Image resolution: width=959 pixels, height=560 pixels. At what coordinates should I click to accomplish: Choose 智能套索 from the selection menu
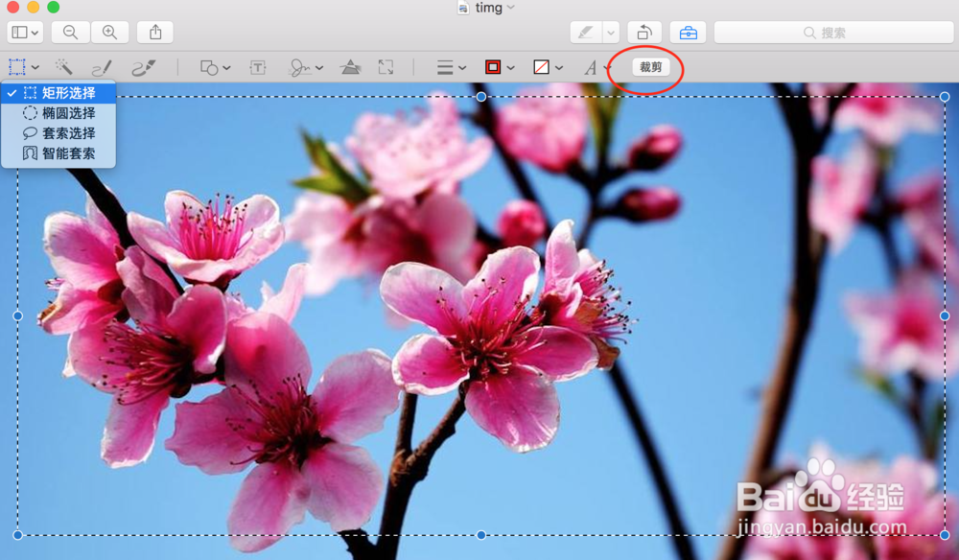(58, 153)
